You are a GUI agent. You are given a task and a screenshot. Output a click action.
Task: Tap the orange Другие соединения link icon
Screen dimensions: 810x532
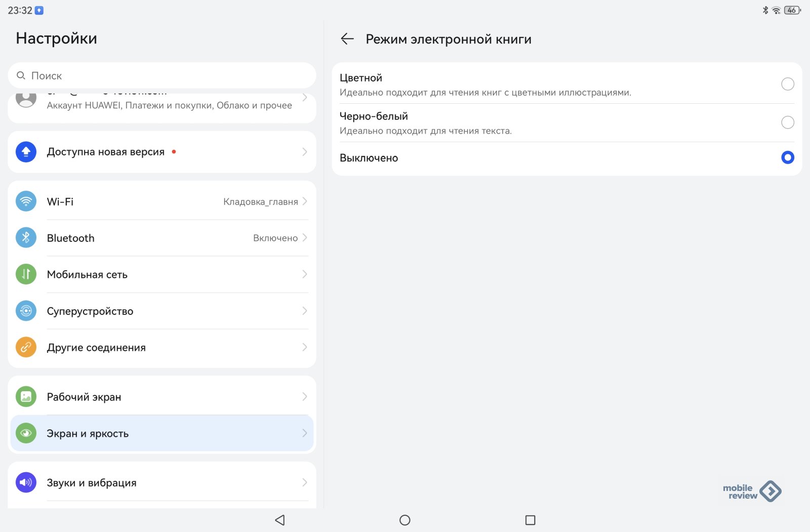[x=26, y=347]
